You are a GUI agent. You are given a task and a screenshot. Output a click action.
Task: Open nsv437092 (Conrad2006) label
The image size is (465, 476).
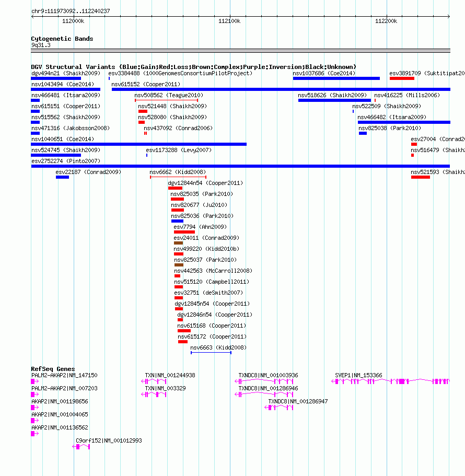pos(178,128)
